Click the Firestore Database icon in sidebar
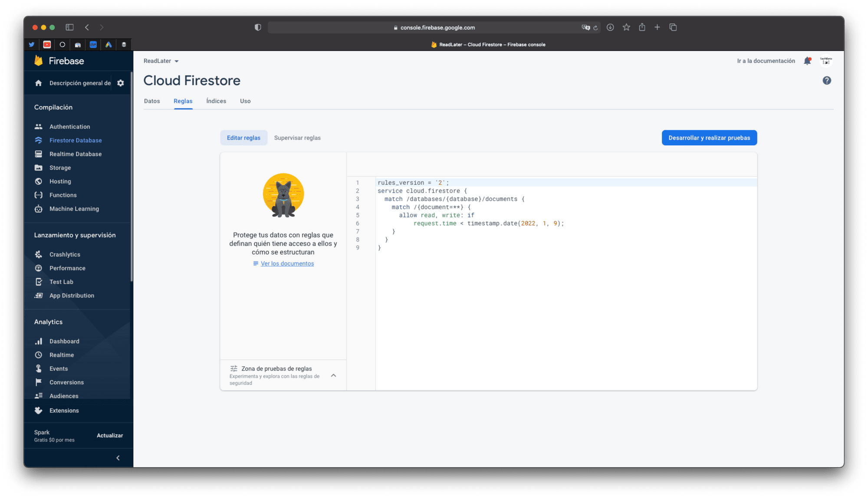 coord(39,140)
